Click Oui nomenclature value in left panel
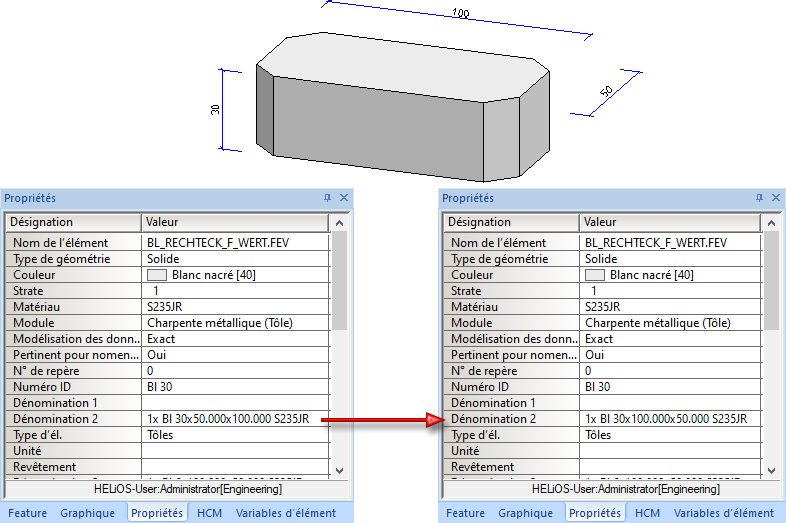 click(156, 355)
